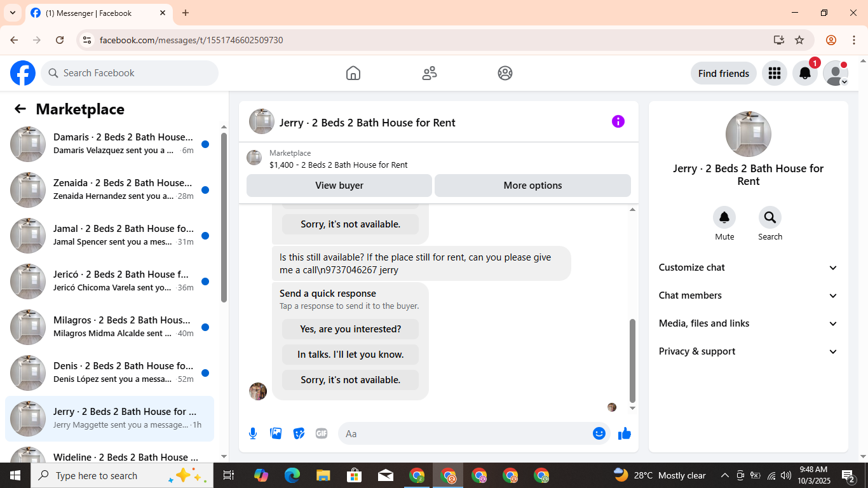Click the Marketplace back arrow
868x488 pixels.
[20, 109]
